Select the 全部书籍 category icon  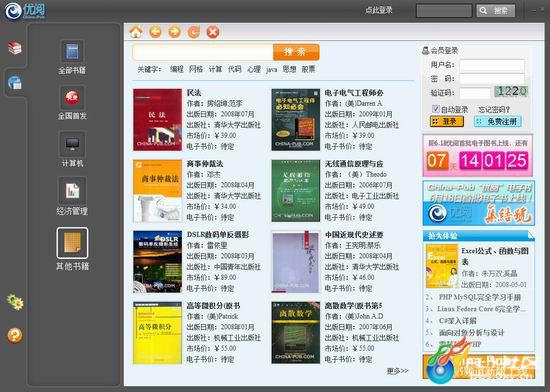pyautogui.click(x=72, y=52)
